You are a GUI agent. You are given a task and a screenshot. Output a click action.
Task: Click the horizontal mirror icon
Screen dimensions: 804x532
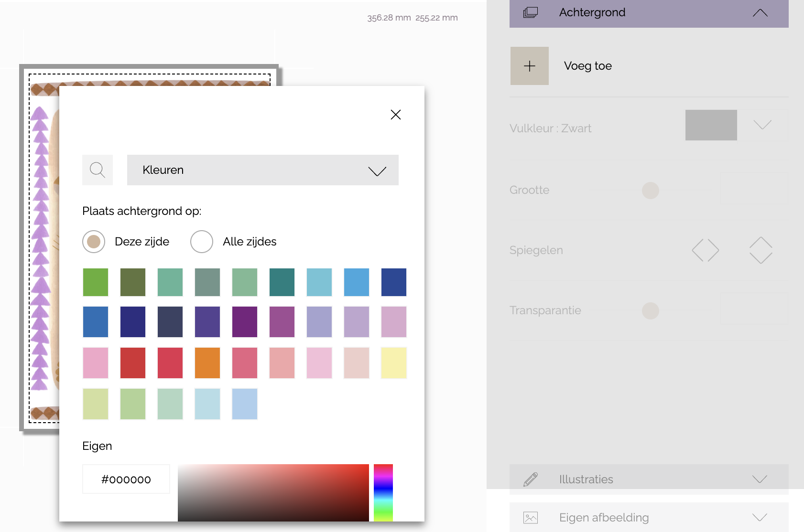click(x=705, y=250)
